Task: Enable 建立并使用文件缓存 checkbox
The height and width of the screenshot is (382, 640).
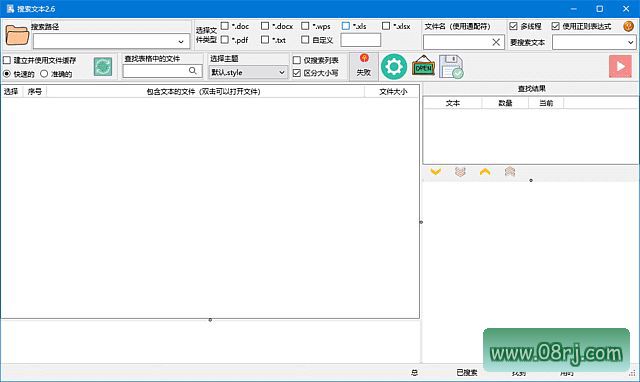Action: (x=7, y=60)
